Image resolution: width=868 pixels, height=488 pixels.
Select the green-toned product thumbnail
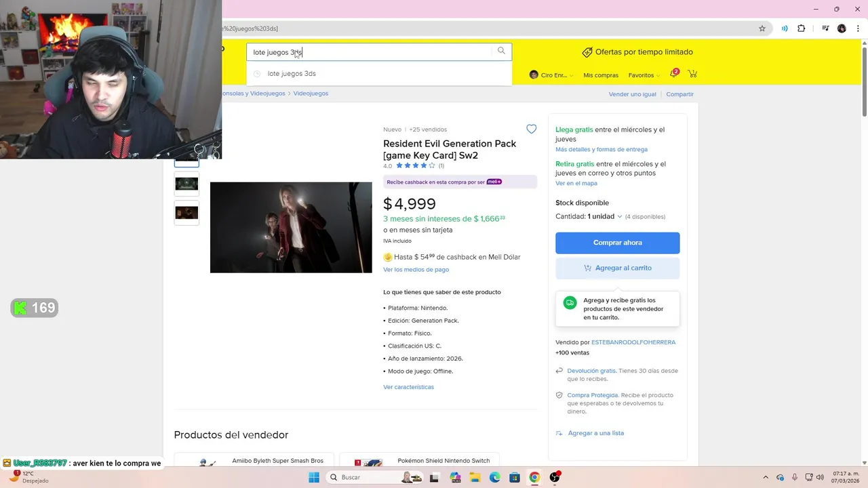(186, 184)
